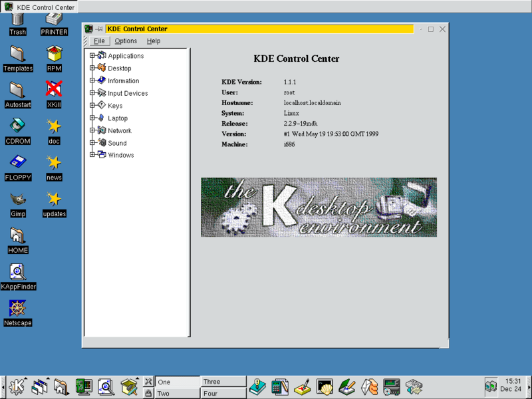Open KAppFinder desktop icon
Viewport: 532px width, 399px height.
pos(18,273)
